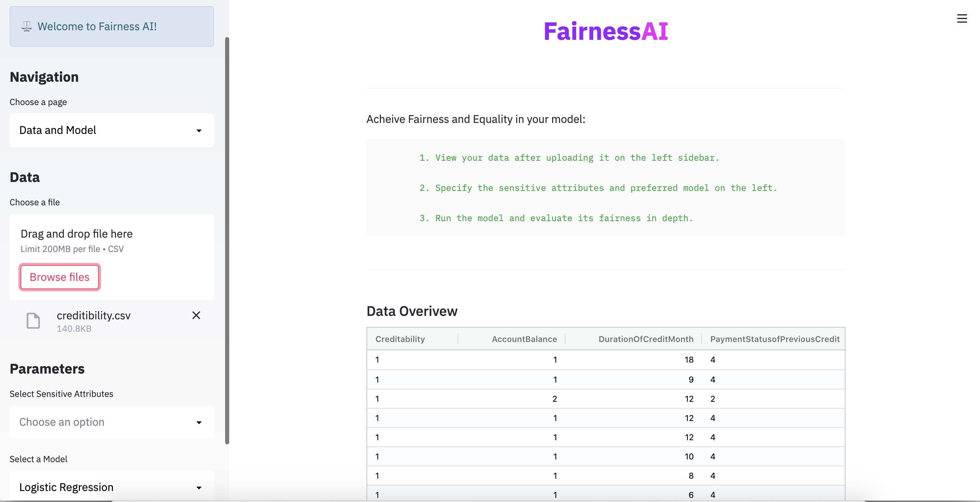Click the scales icon in welcome banner

click(x=27, y=26)
